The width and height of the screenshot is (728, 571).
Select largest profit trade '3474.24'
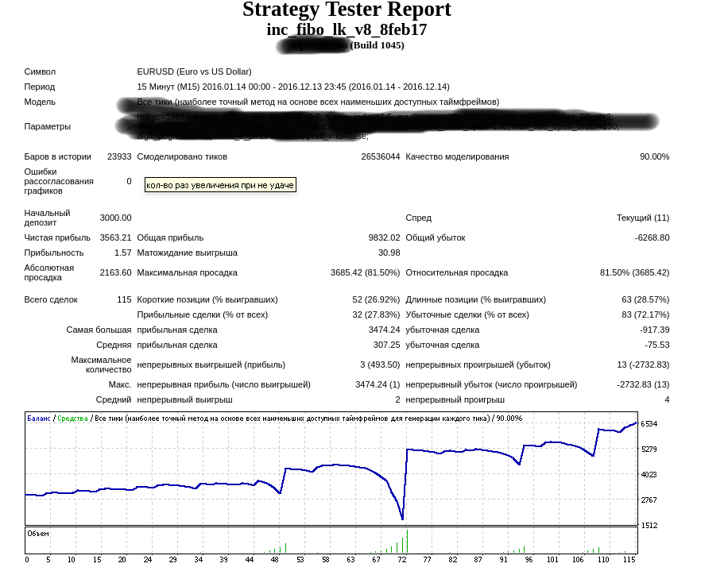pyautogui.click(x=384, y=330)
